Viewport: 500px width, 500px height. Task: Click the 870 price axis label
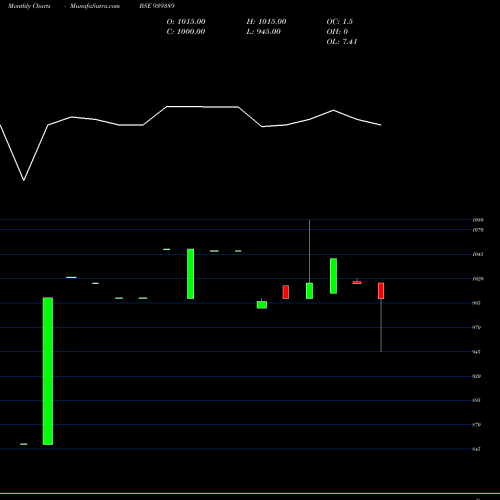coord(476,425)
